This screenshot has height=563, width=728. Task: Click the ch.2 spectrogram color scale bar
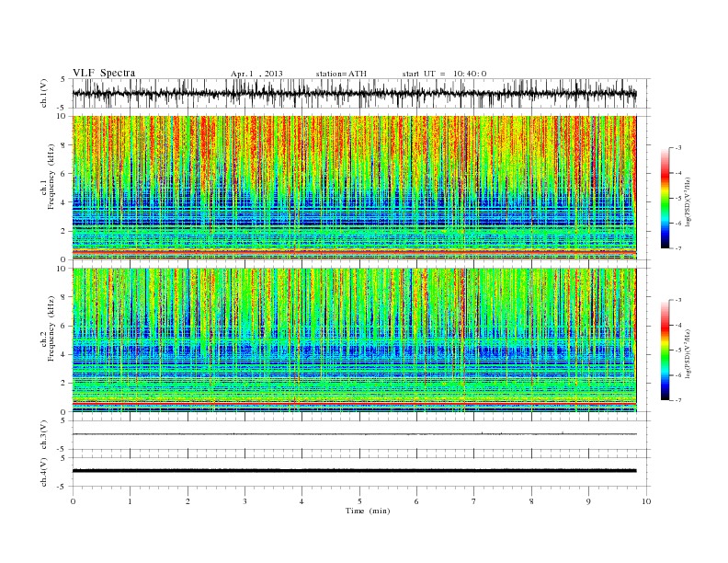pyautogui.click(x=665, y=350)
